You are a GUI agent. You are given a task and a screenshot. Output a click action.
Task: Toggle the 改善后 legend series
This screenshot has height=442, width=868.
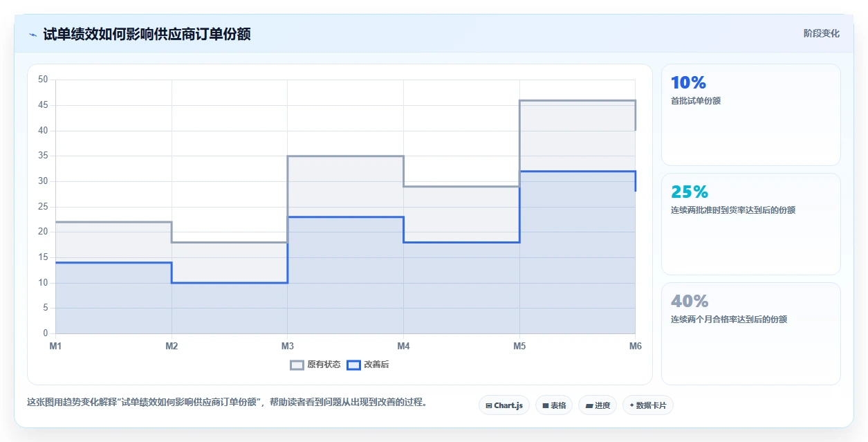point(369,365)
